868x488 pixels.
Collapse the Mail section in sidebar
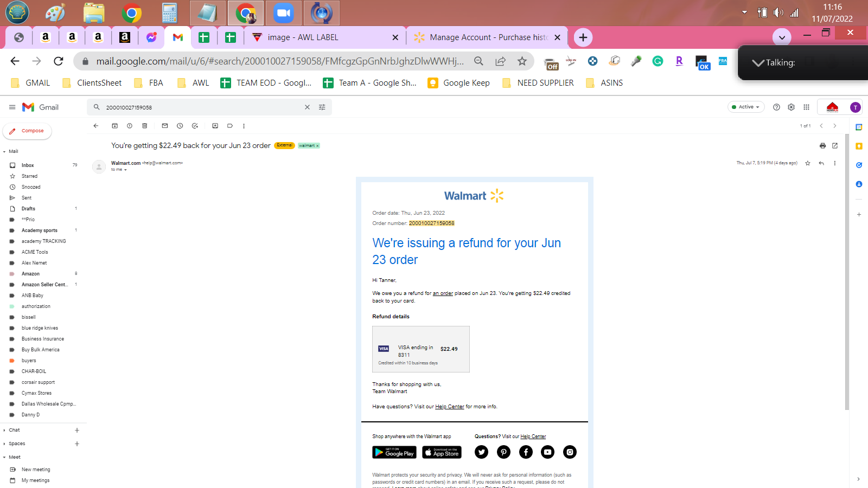4,152
